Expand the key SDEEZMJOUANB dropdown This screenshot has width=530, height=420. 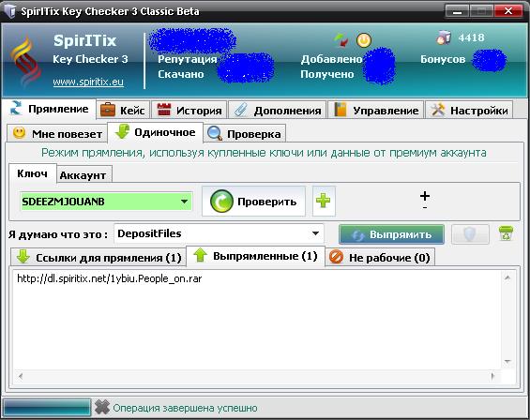184,202
